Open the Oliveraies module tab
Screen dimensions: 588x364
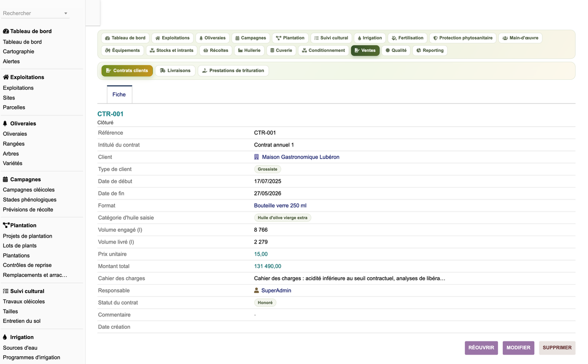212,38
